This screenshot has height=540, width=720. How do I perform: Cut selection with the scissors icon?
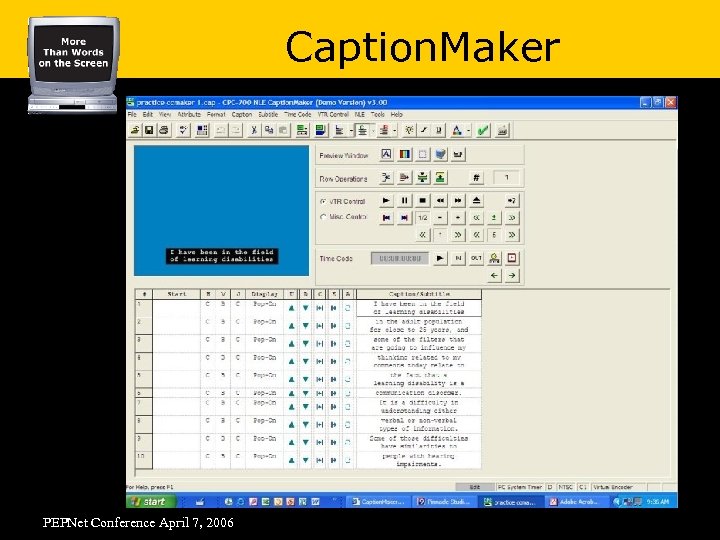[253, 130]
